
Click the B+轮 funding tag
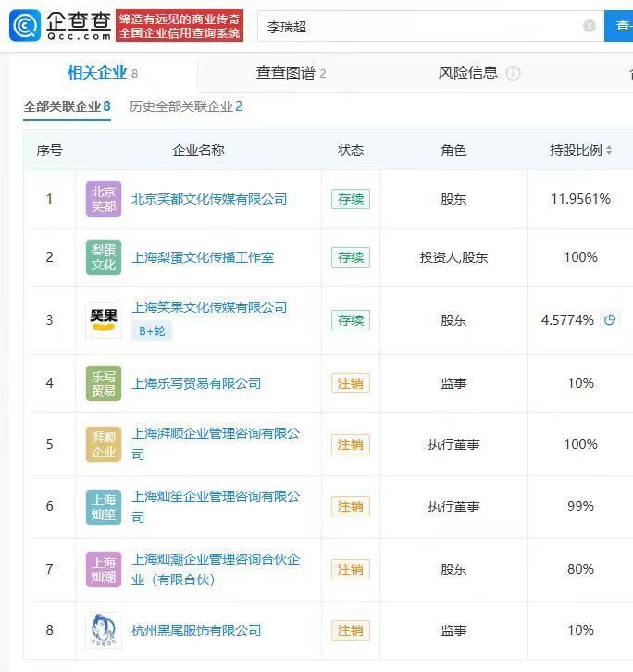[x=152, y=330]
